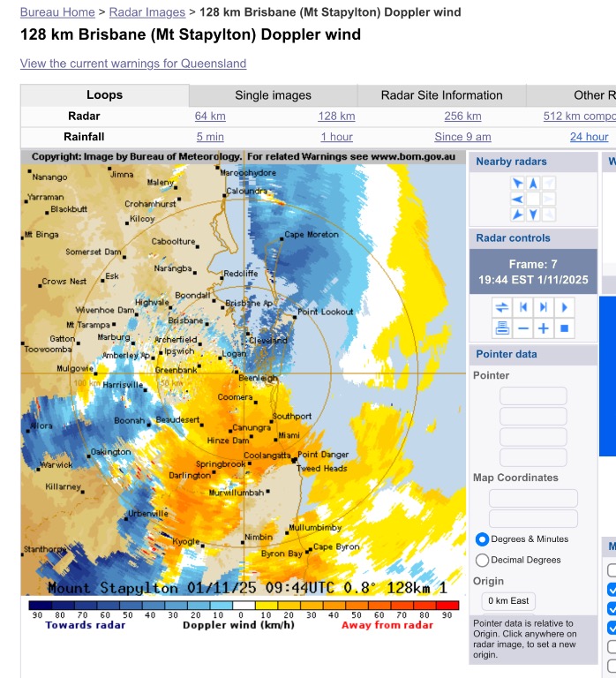616x678 pixels.
Task: Click the minus radar control button
Action: click(522, 328)
